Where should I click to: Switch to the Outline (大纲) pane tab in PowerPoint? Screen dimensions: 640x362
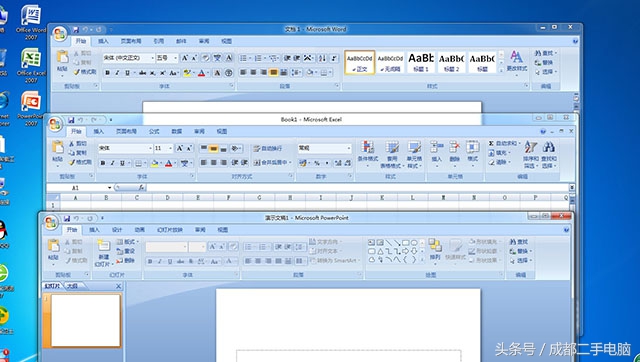click(x=72, y=286)
